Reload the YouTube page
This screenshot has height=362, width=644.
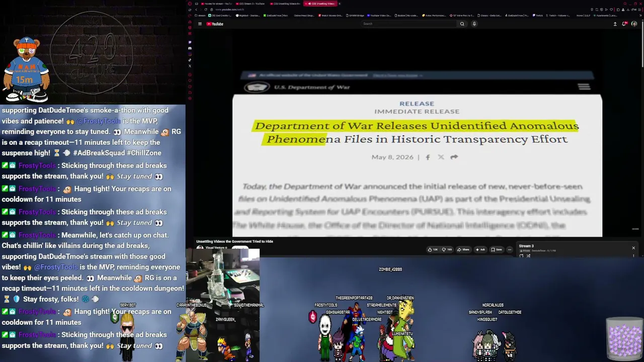coord(206,10)
